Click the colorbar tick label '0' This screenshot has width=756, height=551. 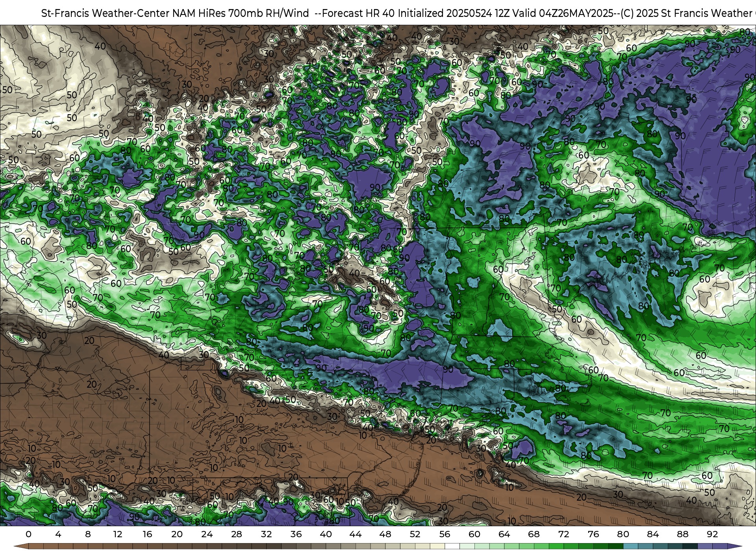(28, 534)
